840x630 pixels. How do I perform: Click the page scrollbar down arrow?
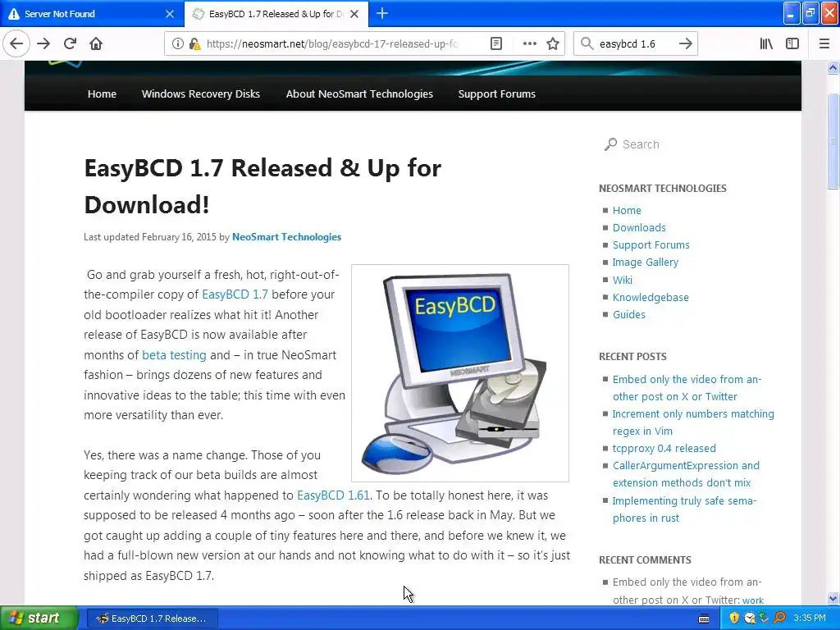tap(833, 598)
